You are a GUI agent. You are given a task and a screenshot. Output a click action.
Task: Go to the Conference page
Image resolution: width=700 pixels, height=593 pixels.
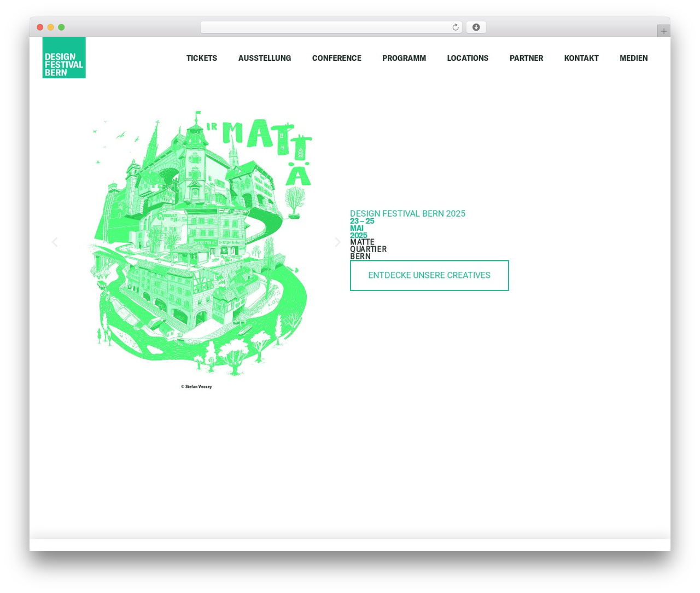[x=337, y=58]
